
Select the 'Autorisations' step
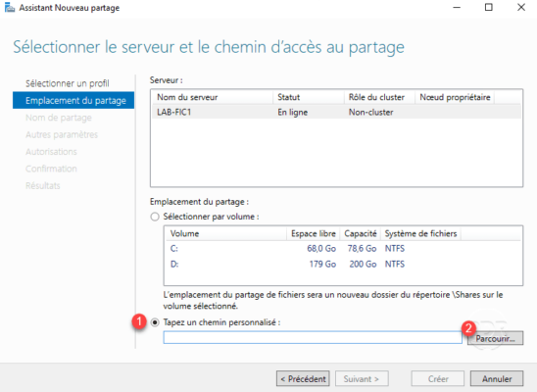pos(51,152)
